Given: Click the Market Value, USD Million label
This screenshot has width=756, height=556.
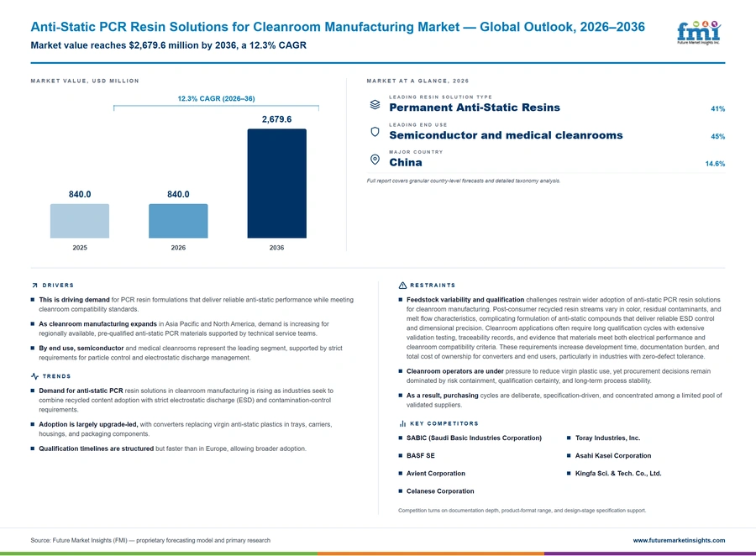Looking at the screenshot, I should tap(85, 81).
